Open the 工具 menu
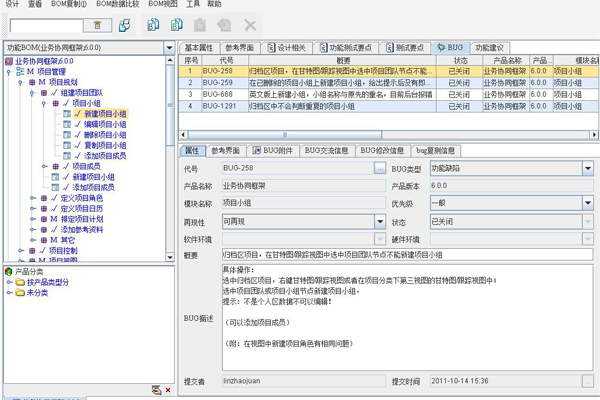Screen dimensions: 600x400 (x=193, y=4)
